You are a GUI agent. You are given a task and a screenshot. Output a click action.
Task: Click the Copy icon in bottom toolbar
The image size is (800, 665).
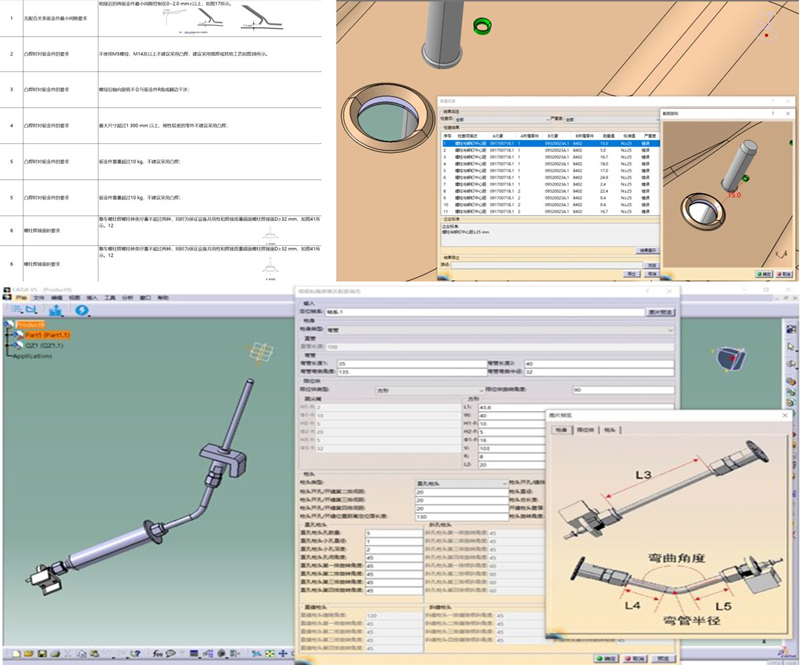(x=82, y=654)
